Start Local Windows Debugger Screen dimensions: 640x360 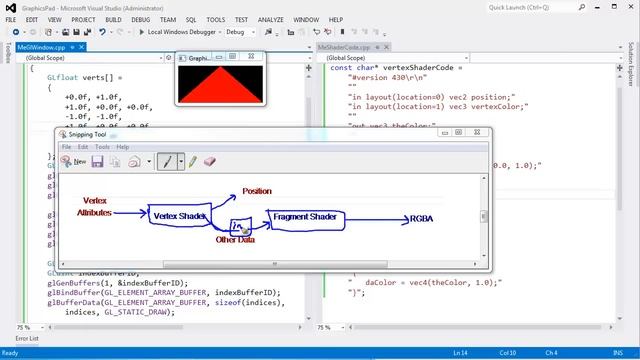[178, 32]
